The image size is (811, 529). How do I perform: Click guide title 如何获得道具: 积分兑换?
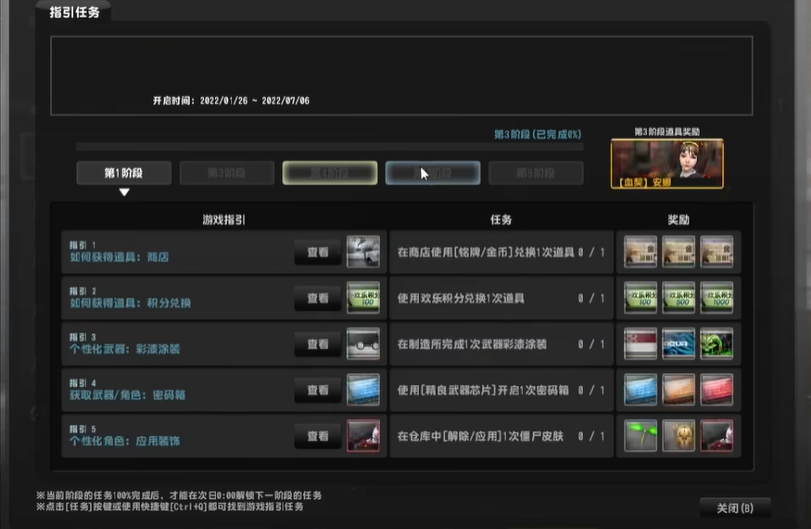pyautogui.click(x=130, y=303)
